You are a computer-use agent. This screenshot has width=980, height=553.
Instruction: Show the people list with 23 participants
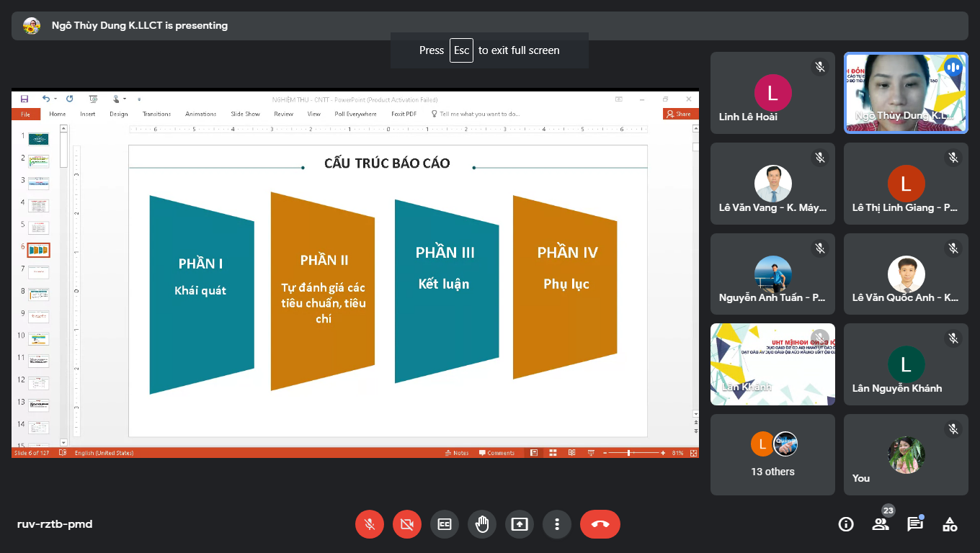pyautogui.click(x=881, y=524)
